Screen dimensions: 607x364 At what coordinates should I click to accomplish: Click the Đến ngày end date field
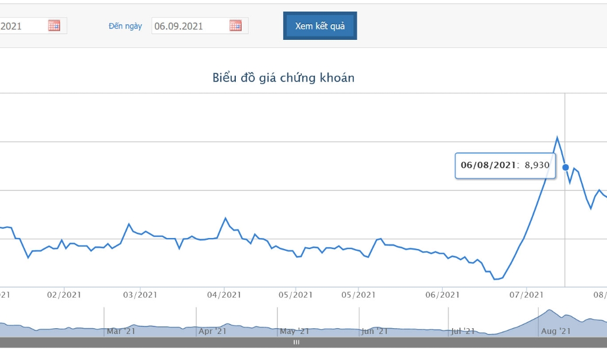tap(200, 26)
